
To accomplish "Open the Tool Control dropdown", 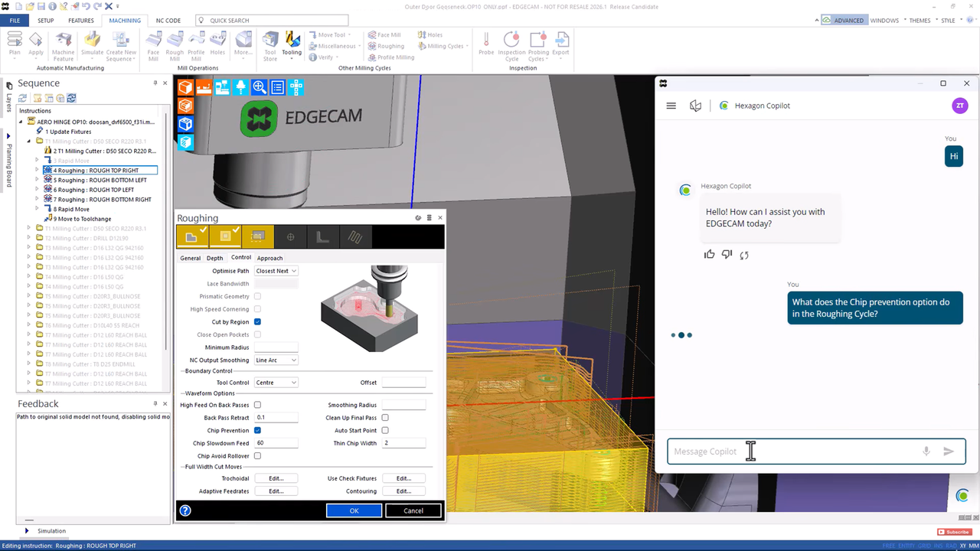I will click(x=276, y=383).
